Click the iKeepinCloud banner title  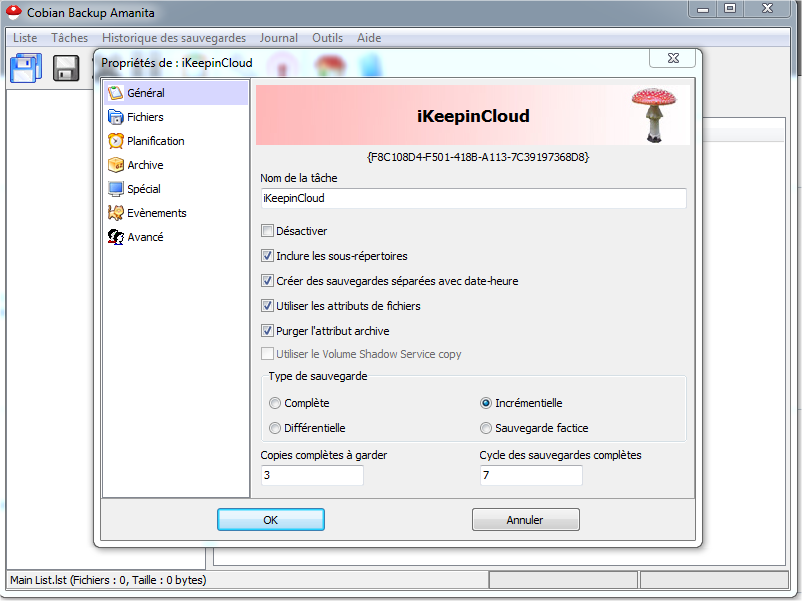[x=473, y=116]
